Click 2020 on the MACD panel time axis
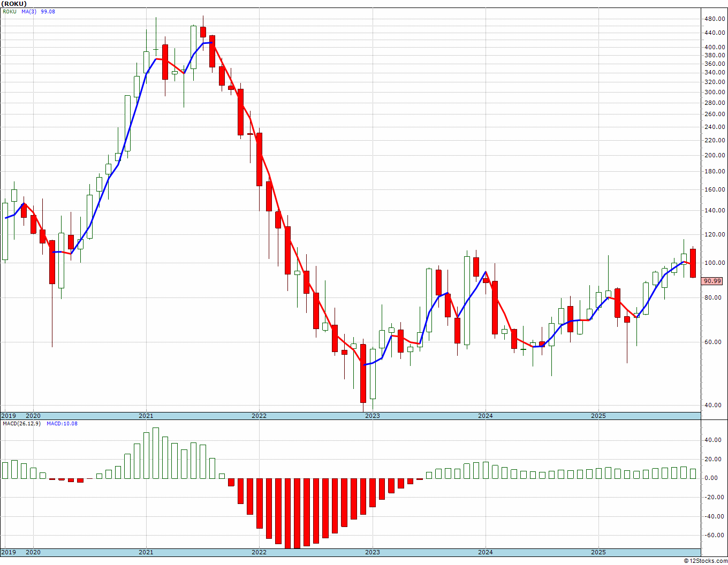 (33, 552)
